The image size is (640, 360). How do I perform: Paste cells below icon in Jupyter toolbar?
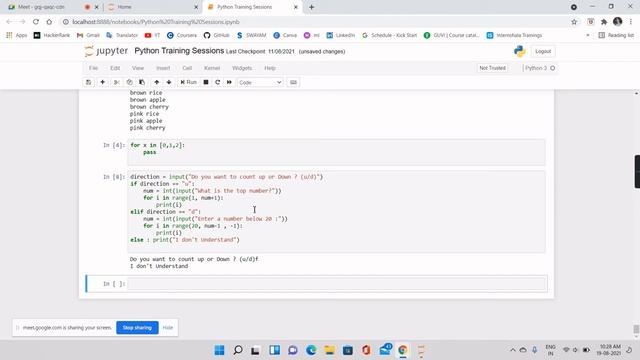(x=142, y=82)
